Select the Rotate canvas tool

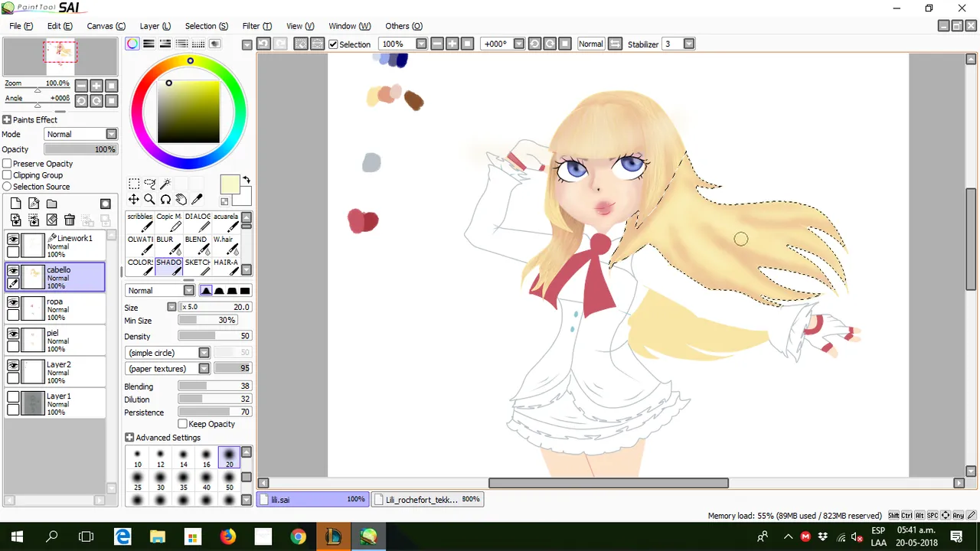(165, 199)
